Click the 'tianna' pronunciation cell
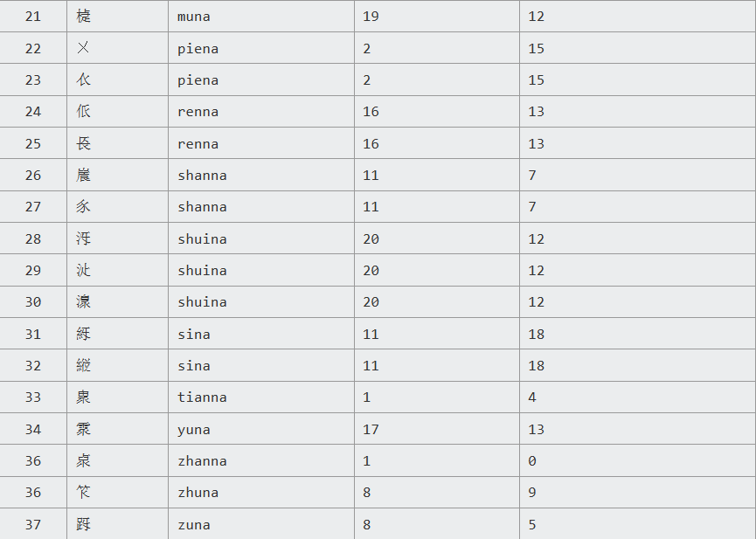Viewport: 756px width, 539px height. tap(202, 397)
